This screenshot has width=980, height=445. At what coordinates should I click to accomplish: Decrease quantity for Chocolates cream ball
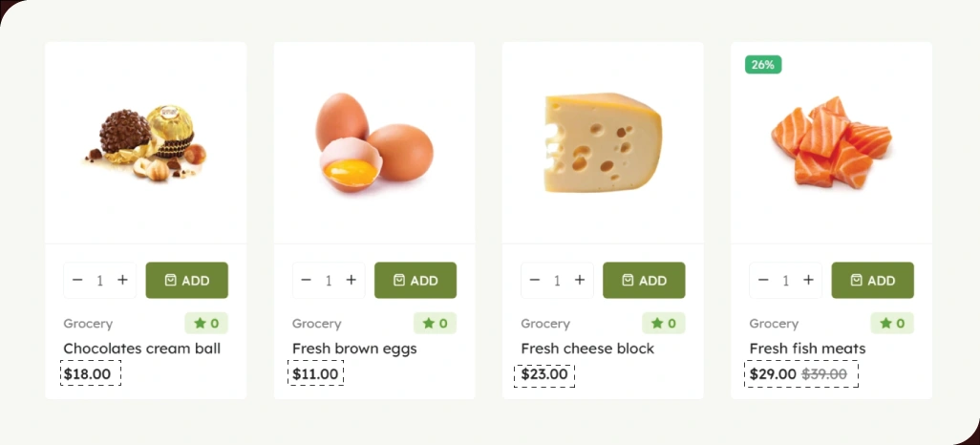pos(77,280)
